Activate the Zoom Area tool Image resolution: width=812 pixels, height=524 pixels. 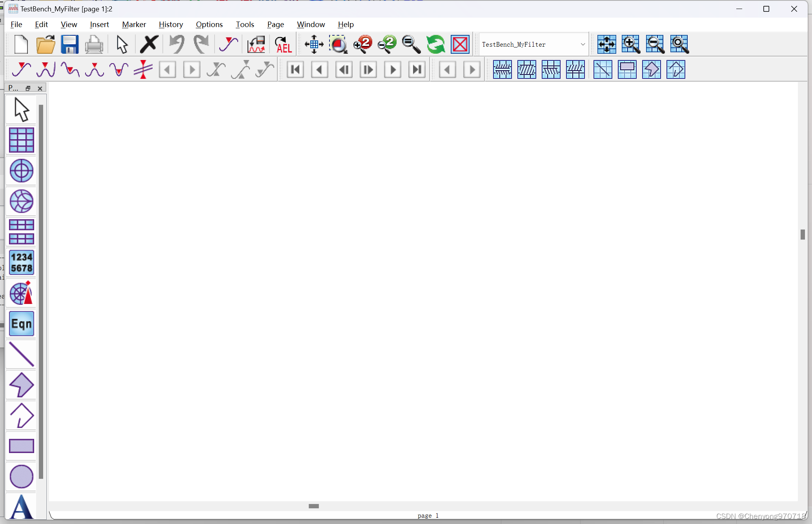click(x=338, y=44)
